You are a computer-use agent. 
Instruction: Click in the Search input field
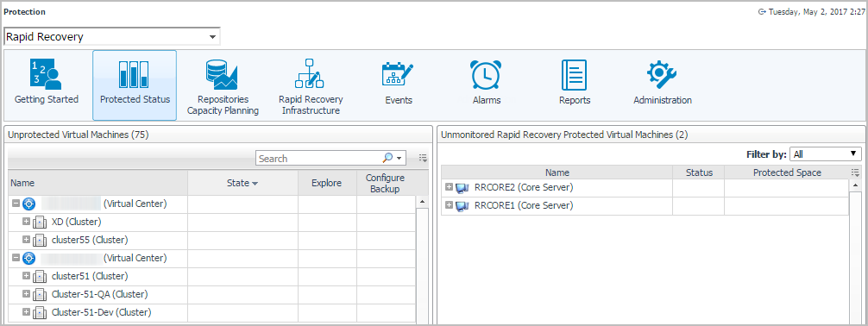(x=319, y=159)
